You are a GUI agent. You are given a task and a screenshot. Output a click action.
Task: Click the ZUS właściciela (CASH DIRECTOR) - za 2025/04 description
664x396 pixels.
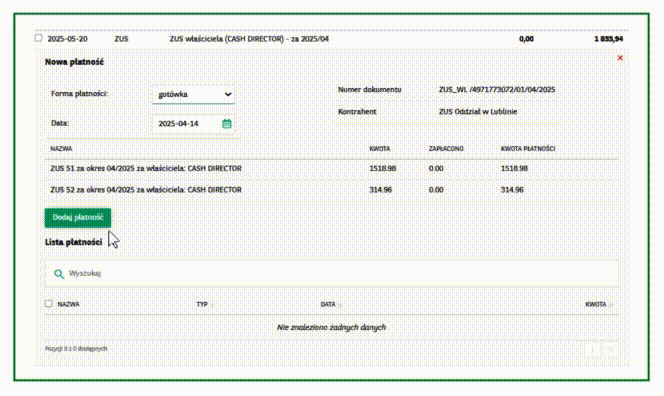tap(249, 39)
